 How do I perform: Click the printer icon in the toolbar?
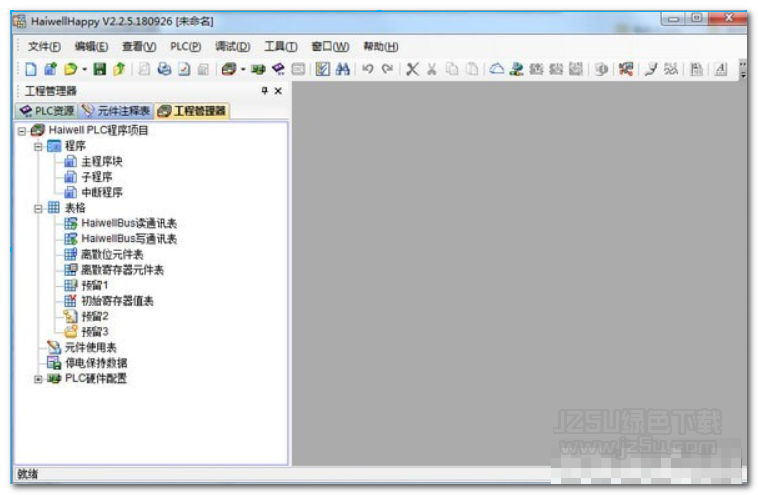coord(164,69)
